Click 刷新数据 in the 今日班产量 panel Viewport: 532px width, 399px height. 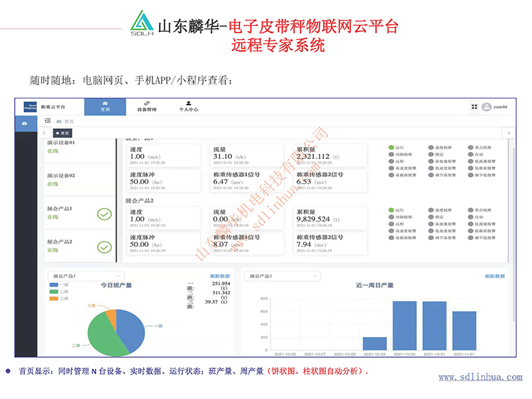[220, 276]
